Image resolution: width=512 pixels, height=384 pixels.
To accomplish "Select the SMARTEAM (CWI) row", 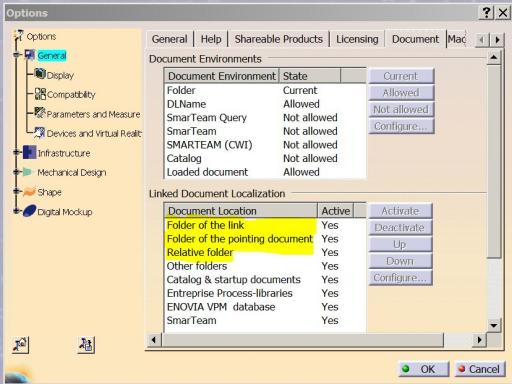I will click(265, 145).
